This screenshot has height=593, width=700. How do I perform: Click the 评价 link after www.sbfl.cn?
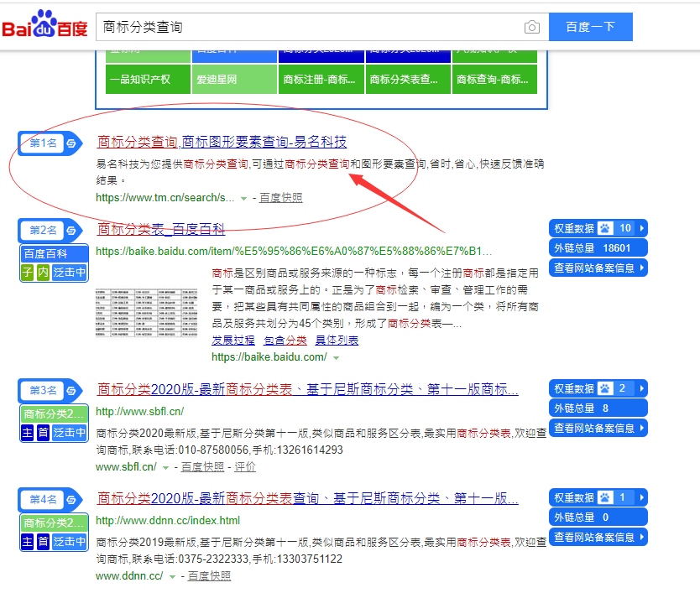(x=245, y=466)
